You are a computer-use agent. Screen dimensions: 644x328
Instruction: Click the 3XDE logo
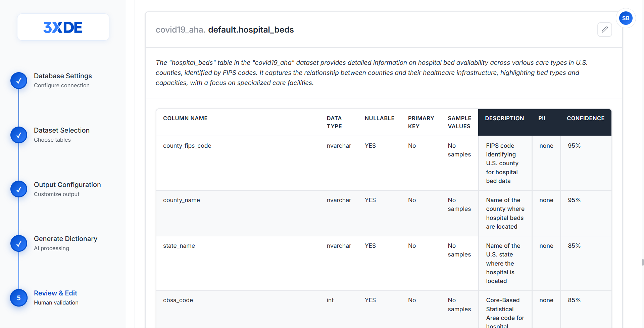click(x=63, y=27)
